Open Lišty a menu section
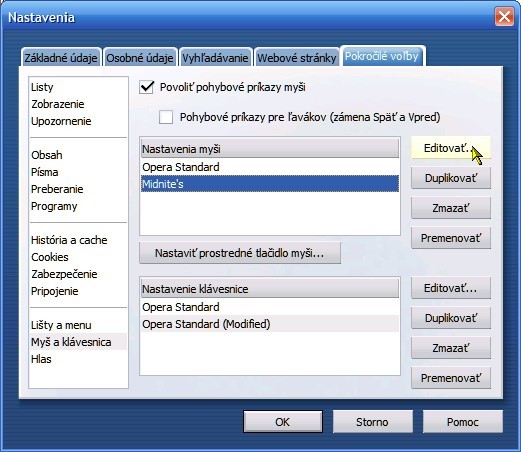The image size is (521, 452). coord(61,325)
